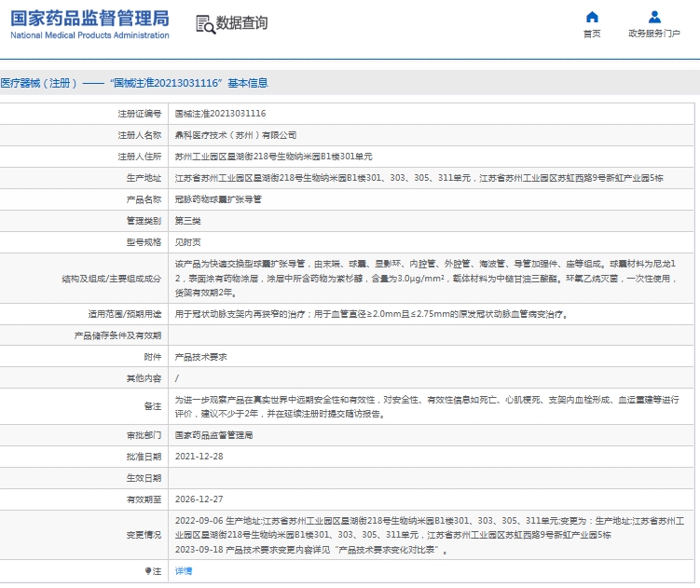Click the 生产地址 label
The image size is (700, 588).
tap(144, 178)
